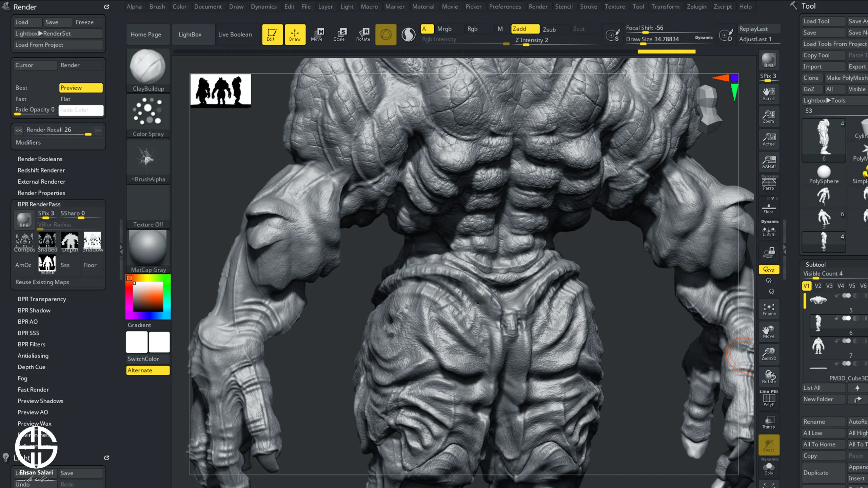Screen dimensions: 868x488
Task: Toggle Persp perspective view
Action: click(769, 183)
